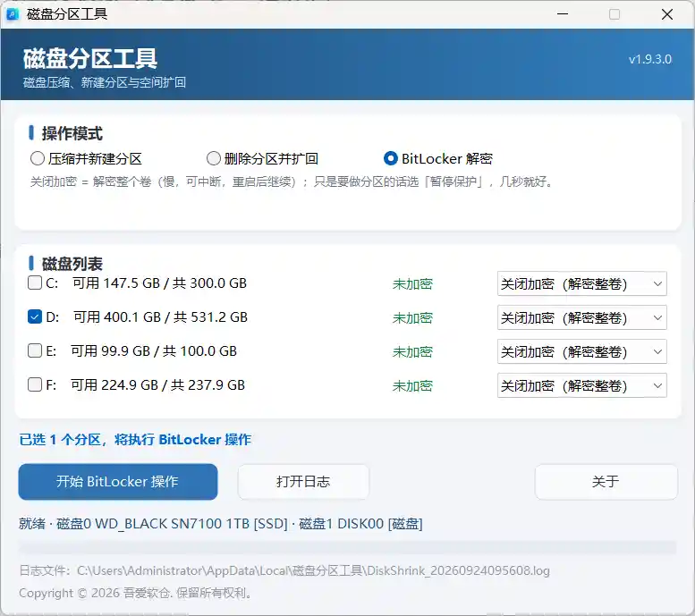Click 未加密 status in the C: row
The image size is (695, 616).
click(x=412, y=284)
